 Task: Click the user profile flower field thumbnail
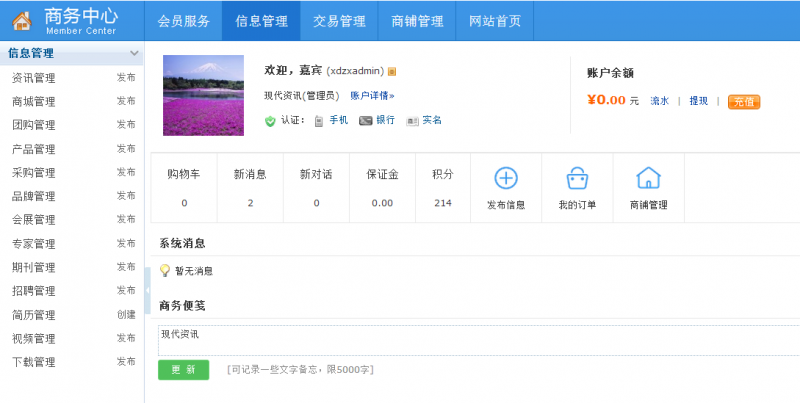[203, 95]
